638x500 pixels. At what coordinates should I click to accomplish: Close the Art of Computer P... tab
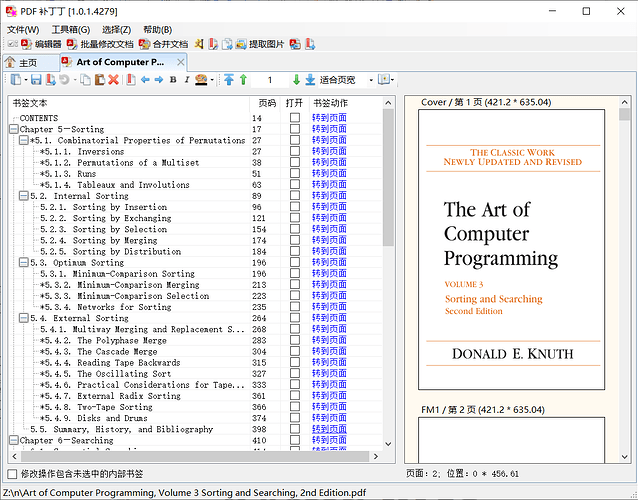click(x=181, y=62)
